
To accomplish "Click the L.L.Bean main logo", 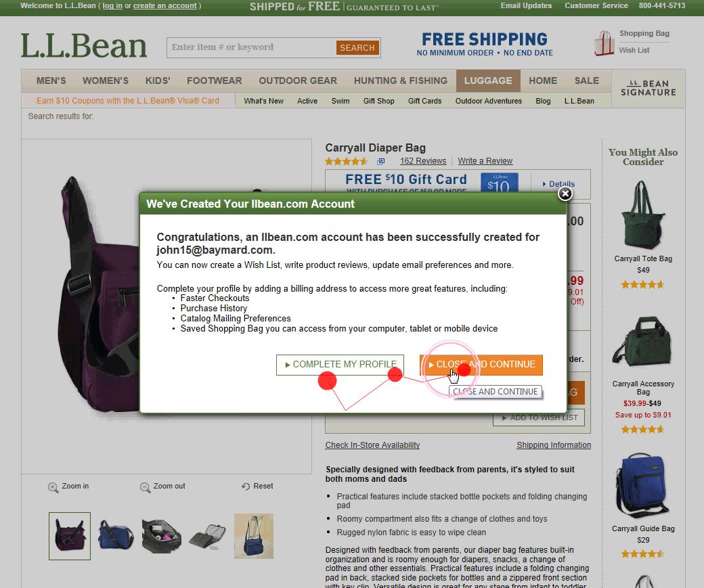I will pos(84,45).
